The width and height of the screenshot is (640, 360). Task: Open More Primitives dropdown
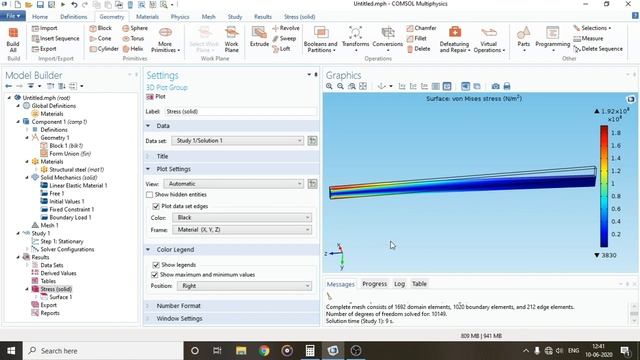click(x=165, y=40)
